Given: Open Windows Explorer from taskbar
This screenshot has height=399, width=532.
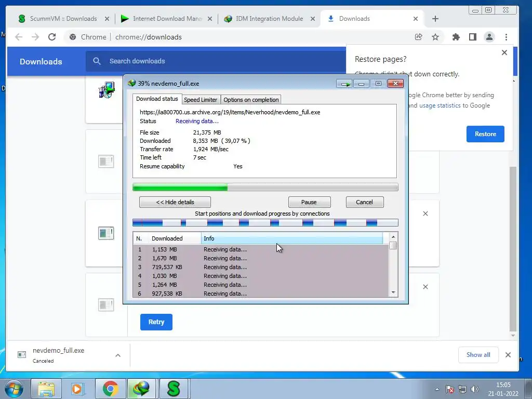Looking at the screenshot, I should (x=46, y=389).
